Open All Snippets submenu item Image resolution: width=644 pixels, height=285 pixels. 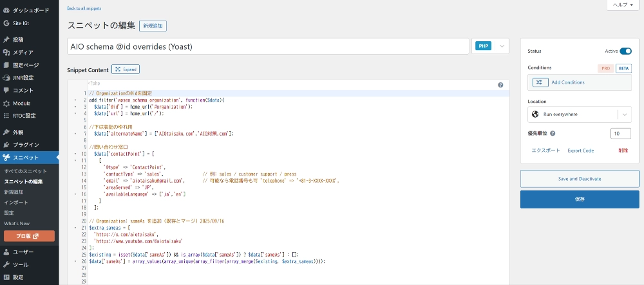point(26,171)
